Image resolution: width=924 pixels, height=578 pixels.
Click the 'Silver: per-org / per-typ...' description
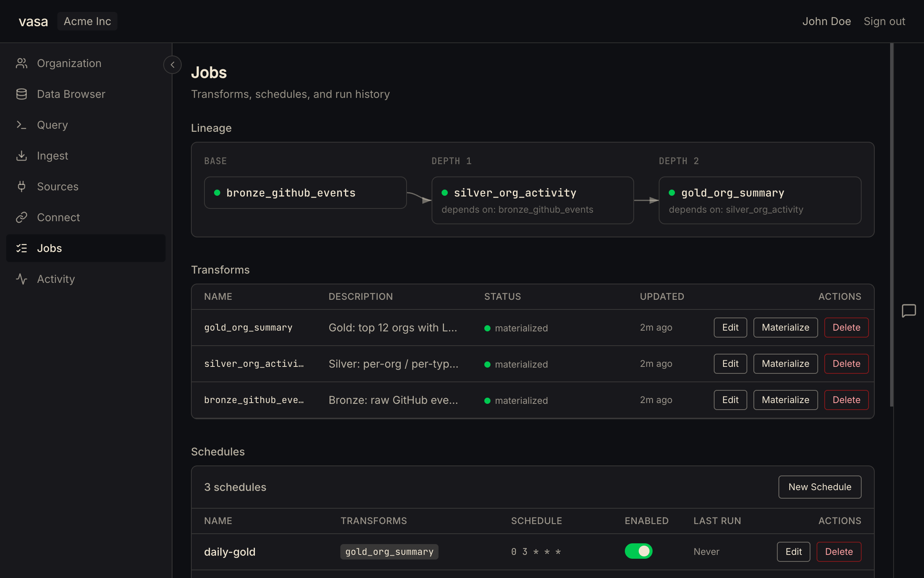tap(393, 364)
